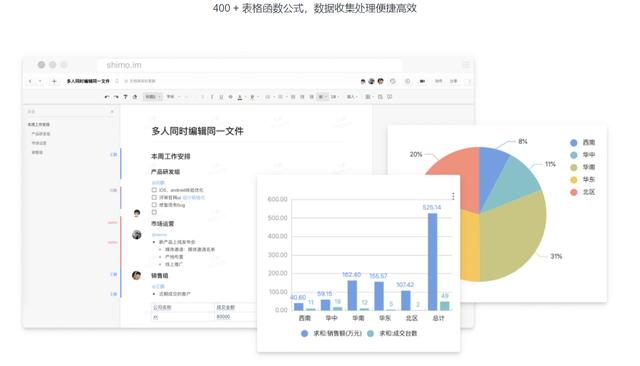This screenshot has height=366, width=640.
Task: Open the paragraph style dropdown in the toolbar
Action: click(x=153, y=97)
